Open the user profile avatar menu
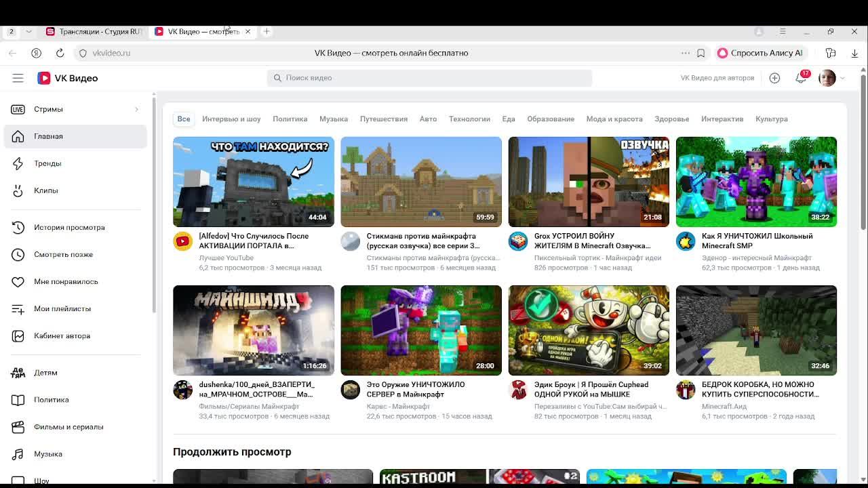 (827, 78)
